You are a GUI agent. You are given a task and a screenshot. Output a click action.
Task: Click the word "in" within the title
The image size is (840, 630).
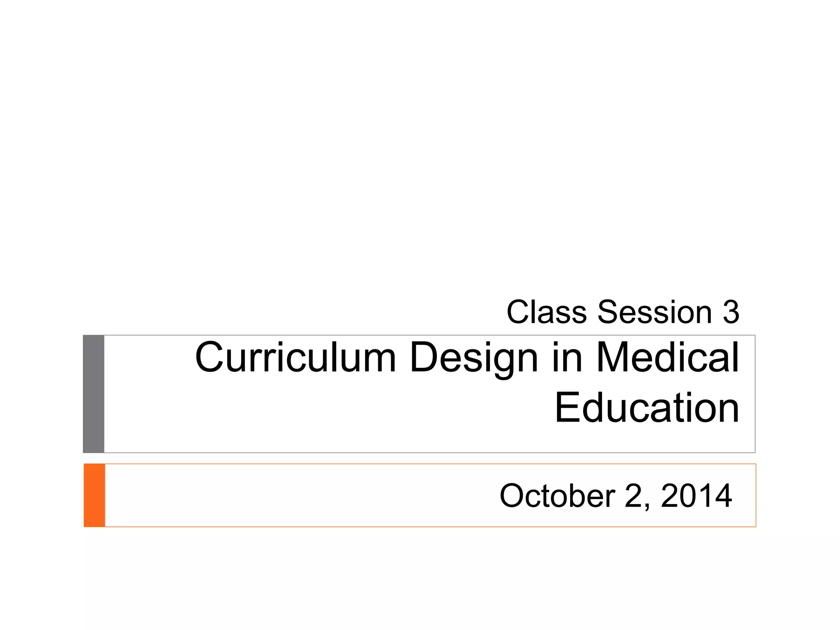click(x=567, y=358)
